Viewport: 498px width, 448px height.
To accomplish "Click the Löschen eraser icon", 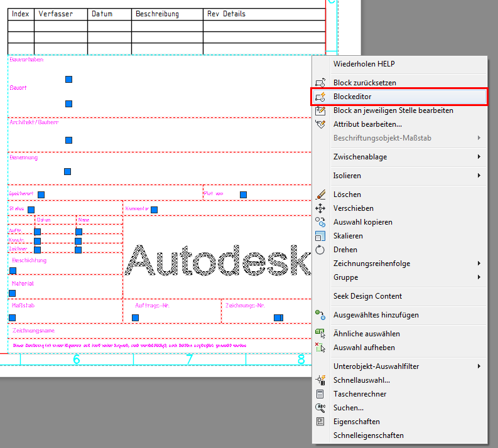I will pos(320,194).
